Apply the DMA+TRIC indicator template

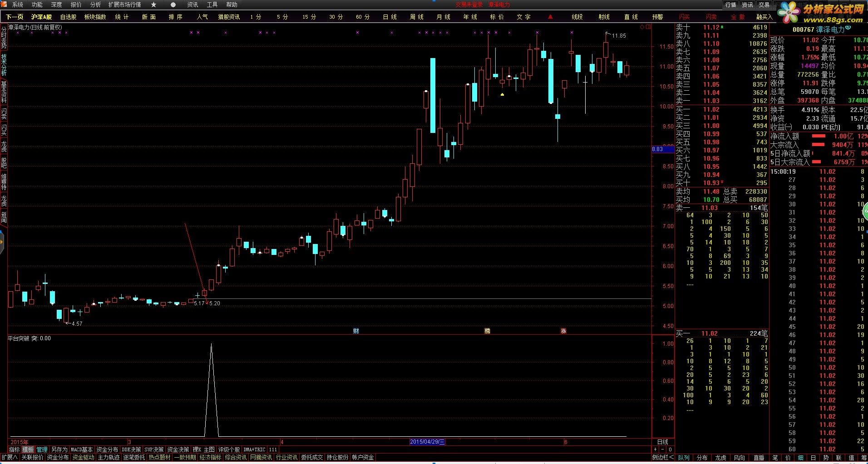(x=254, y=449)
